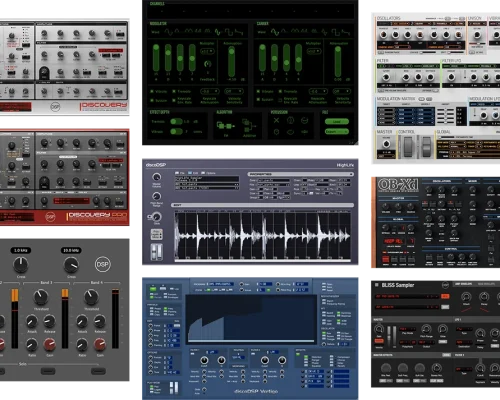Viewport: 500px width, 400px height.
Task: Click the Band 3 Attack knob
Action: tap(32, 321)
